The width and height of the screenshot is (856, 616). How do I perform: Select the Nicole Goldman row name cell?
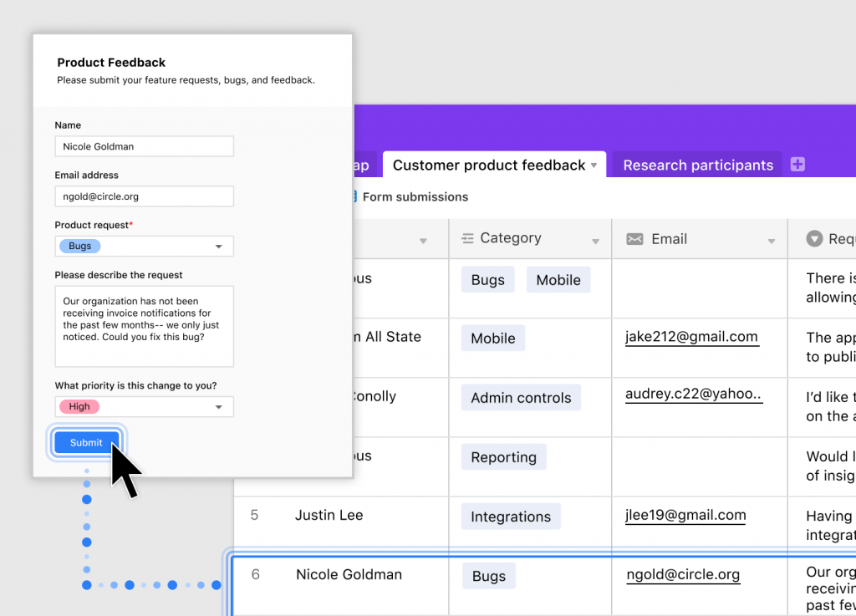[349, 575]
